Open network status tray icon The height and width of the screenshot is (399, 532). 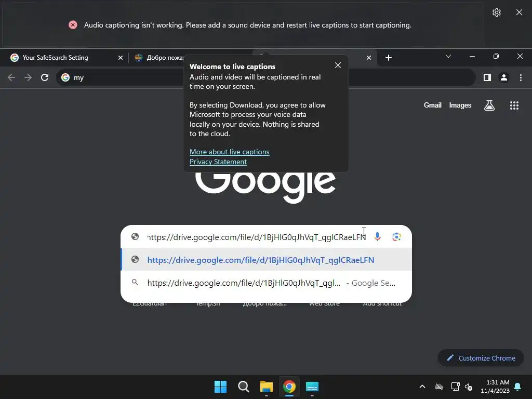click(x=455, y=387)
